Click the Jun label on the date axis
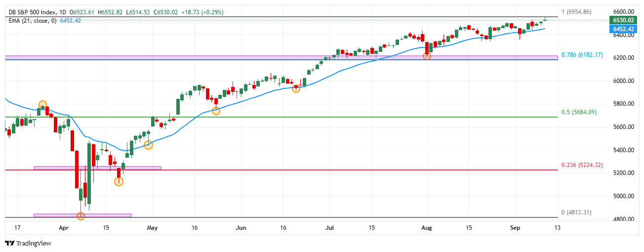The width and height of the screenshot is (644, 252). tap(241, 228)
